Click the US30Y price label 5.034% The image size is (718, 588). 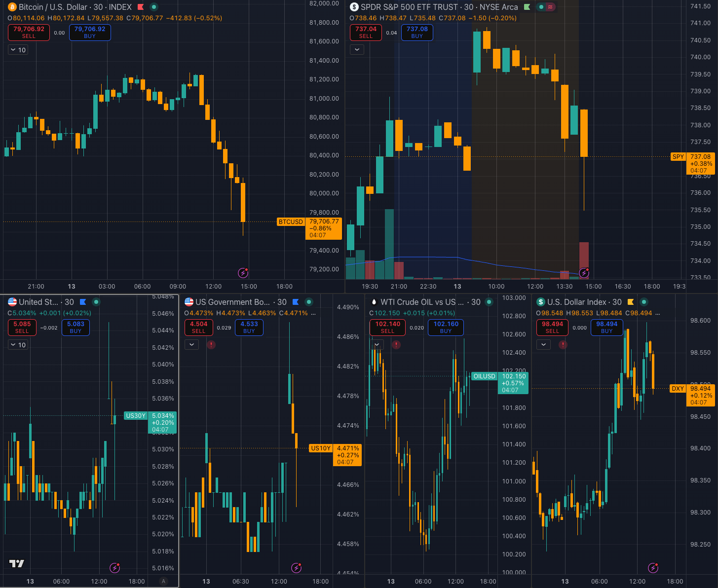click(163, 422)
